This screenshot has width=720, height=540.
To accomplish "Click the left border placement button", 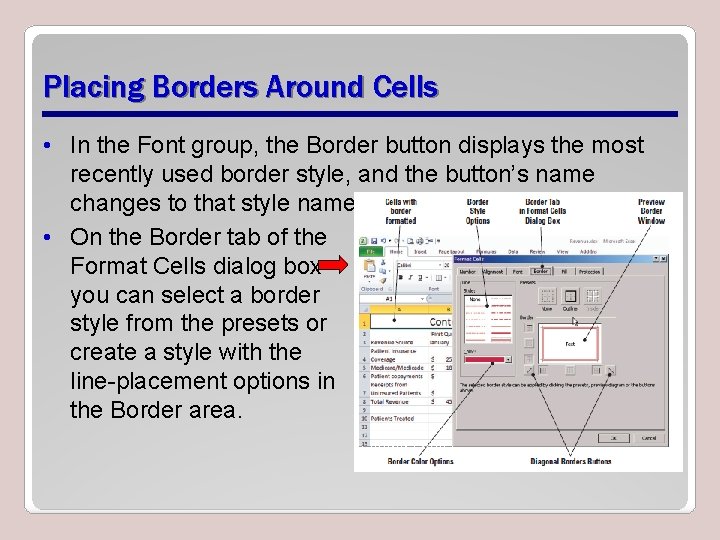I will click(x=543, y=370).
